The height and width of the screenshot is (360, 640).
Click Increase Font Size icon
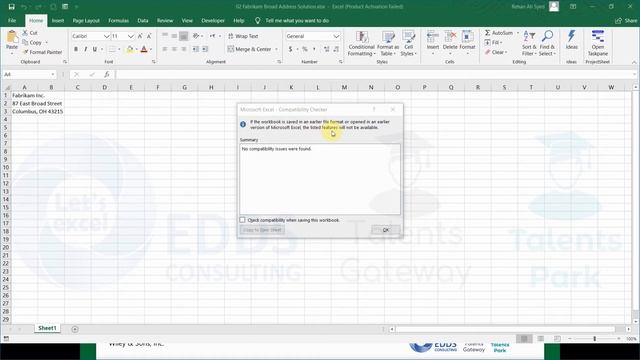click(140, 36)
